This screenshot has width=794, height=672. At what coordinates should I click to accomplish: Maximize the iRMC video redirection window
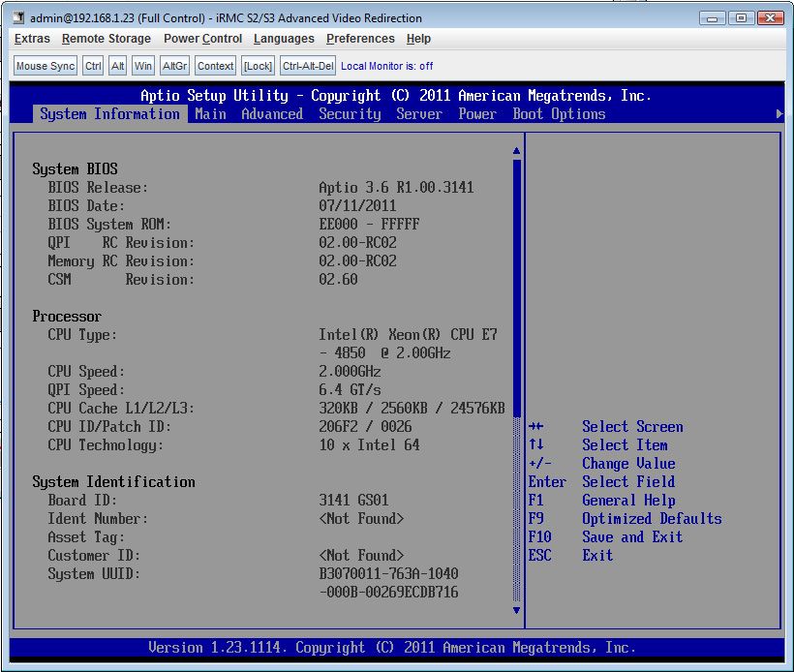(x=741, y=18)
